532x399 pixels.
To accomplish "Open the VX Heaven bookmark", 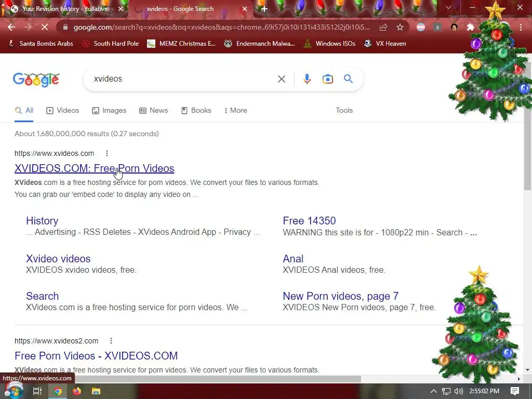I will (x=385, y=44).
